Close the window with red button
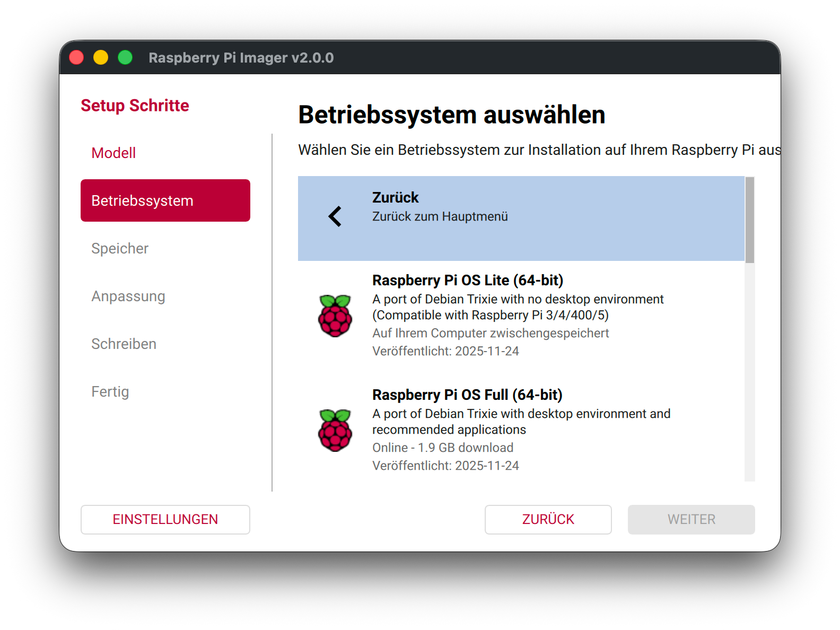 click(77, 57)
